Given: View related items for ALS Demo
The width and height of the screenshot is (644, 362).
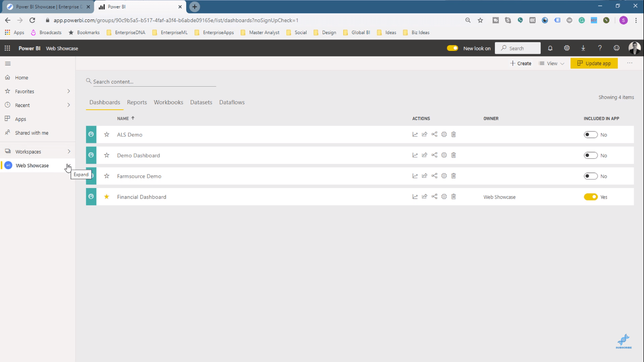Looking at the screenshot, I should pos(434,134).
